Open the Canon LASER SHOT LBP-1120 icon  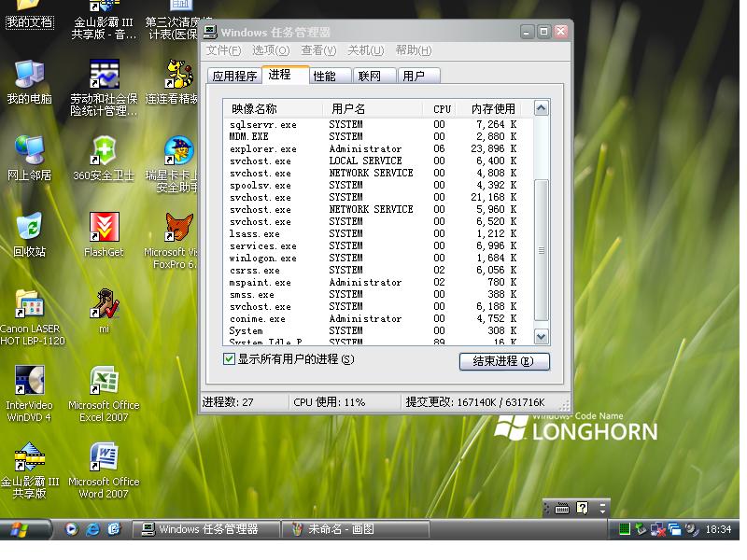click(x=29, y=304)
